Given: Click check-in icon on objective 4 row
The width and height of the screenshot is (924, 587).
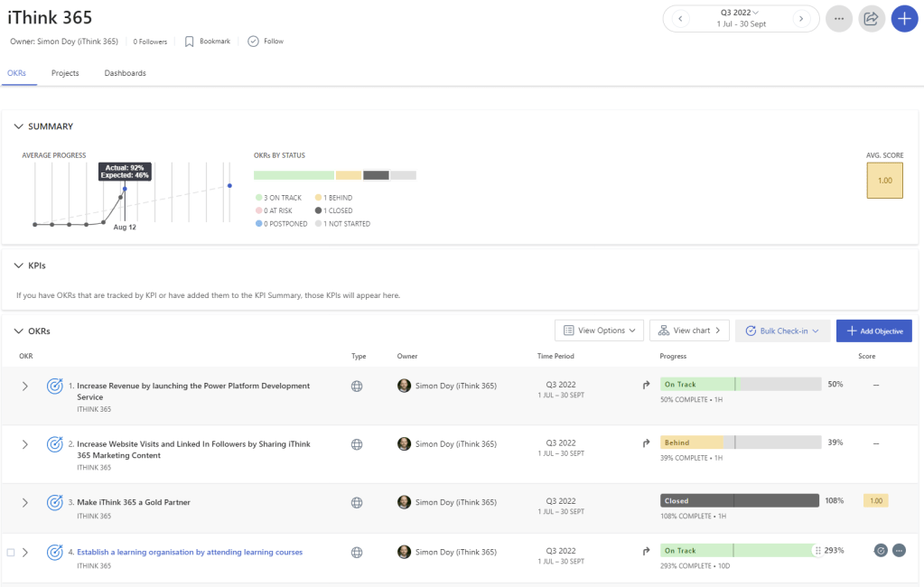Looking at the screenshot, I should point(881,550).
